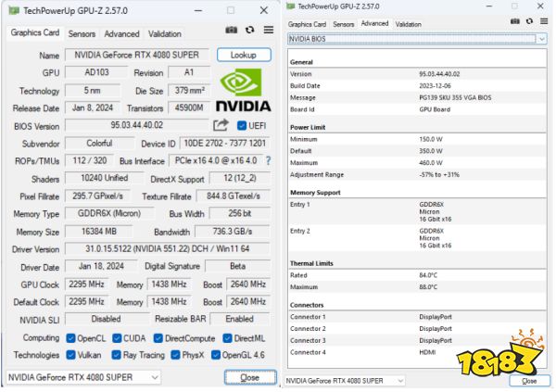Click the NVIDIA logo in Graphics Card tab
Viewport: 556px width, 392px height.
243,91
